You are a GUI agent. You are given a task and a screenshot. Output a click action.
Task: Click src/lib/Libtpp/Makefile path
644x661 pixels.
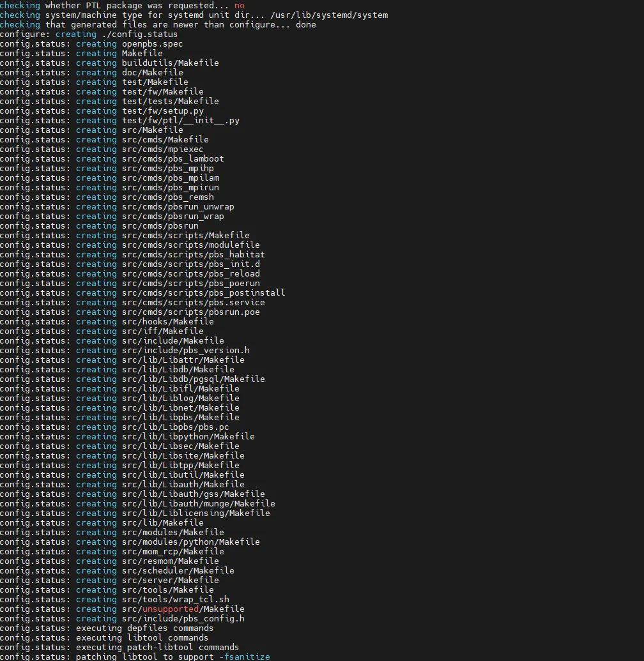181,466
